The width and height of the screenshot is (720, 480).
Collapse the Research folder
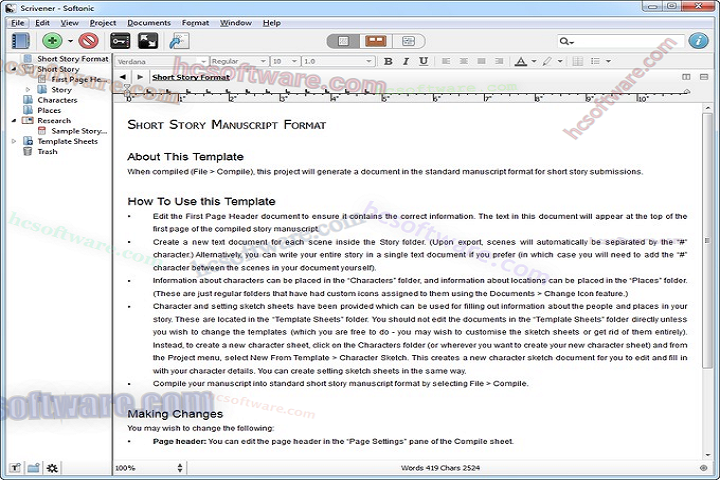(14, 120)
